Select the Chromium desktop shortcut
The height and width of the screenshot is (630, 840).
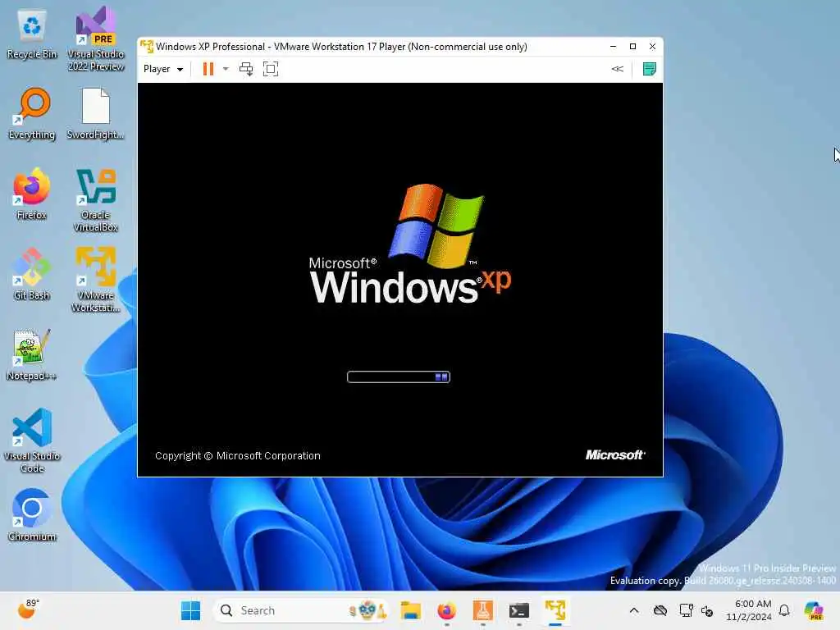[x=32, y=515]
